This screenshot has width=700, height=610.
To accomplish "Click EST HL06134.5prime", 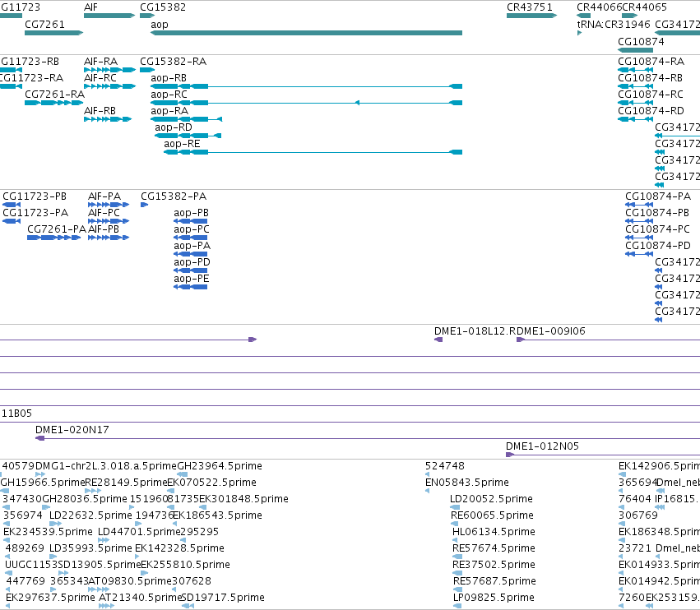I will pyautogui.click(x=455, y=540).
